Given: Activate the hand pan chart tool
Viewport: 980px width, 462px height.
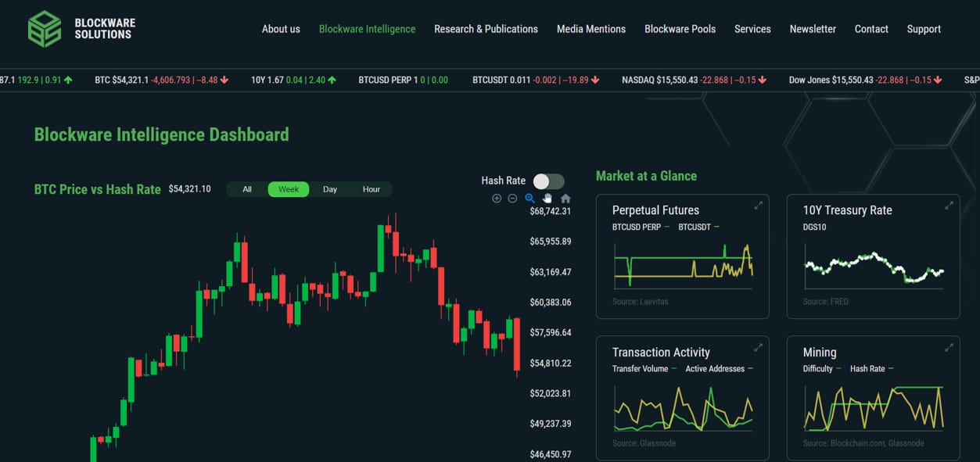Looking at the screenshot, I should (547, 199).
